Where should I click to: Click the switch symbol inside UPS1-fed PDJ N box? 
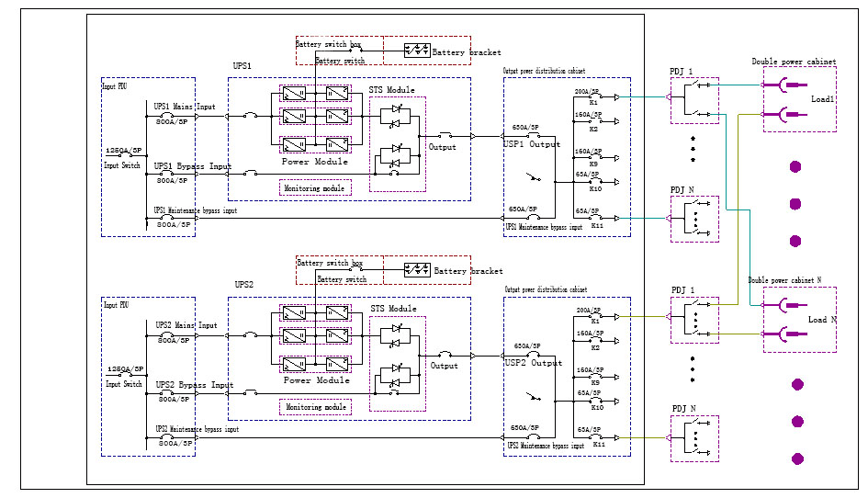[x=696, y=219]
